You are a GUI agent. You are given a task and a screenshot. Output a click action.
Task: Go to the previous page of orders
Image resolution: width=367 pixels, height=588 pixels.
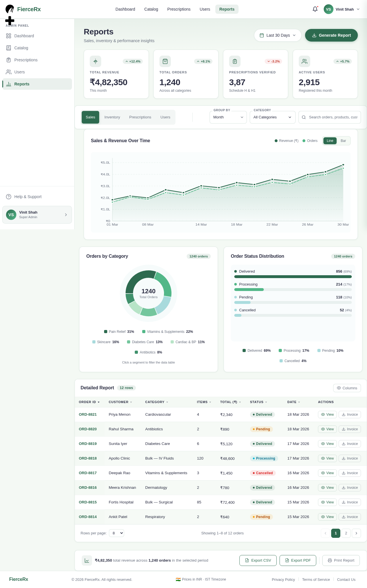click(x=325, y=533)
